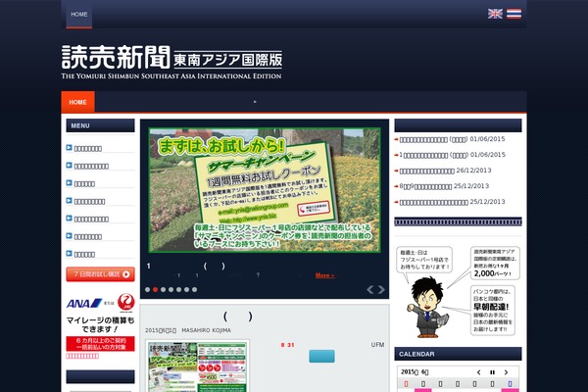Follow the More link in the slider
The image size is (588, 392).
[x=324, y=275]
